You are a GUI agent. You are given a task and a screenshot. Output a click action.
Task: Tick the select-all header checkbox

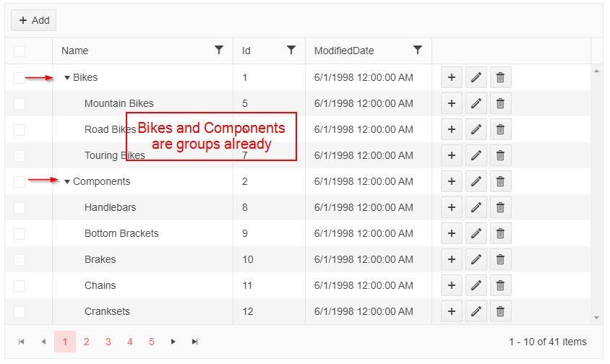[20, 51]
